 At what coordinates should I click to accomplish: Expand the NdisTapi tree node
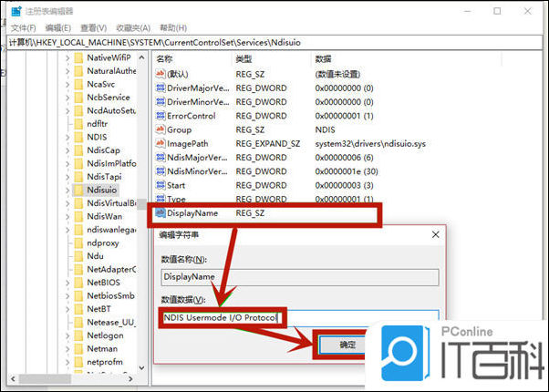(x=67, y=177)
